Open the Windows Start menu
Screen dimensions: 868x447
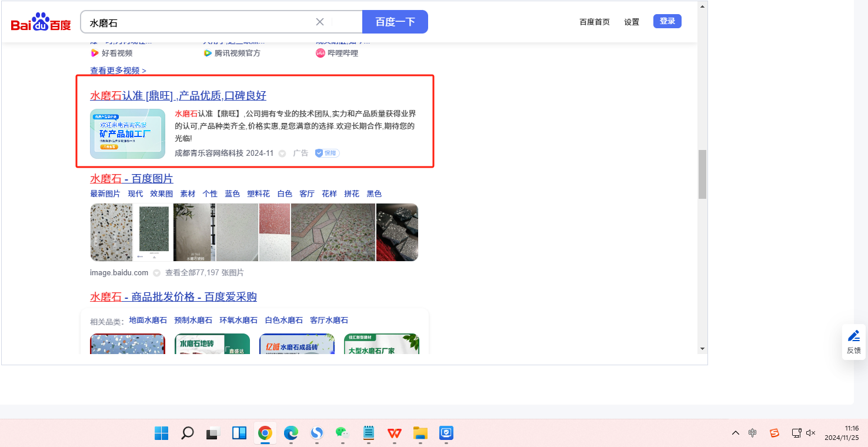162,433
